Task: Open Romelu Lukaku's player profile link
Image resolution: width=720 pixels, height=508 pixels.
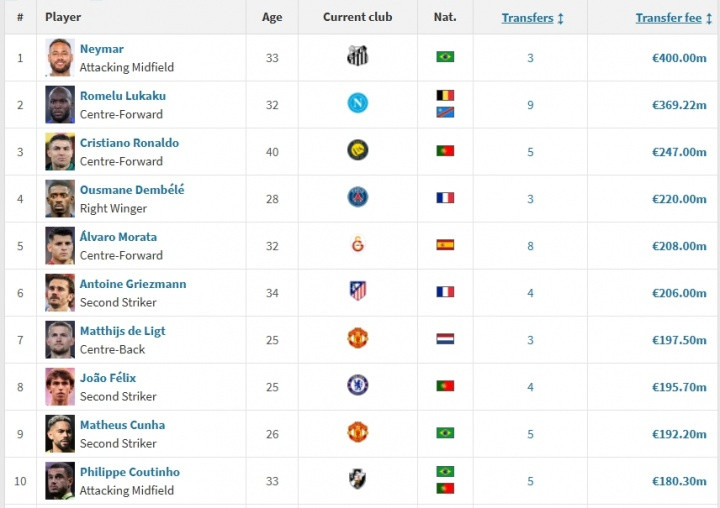Action: click(x=123, y=96)
